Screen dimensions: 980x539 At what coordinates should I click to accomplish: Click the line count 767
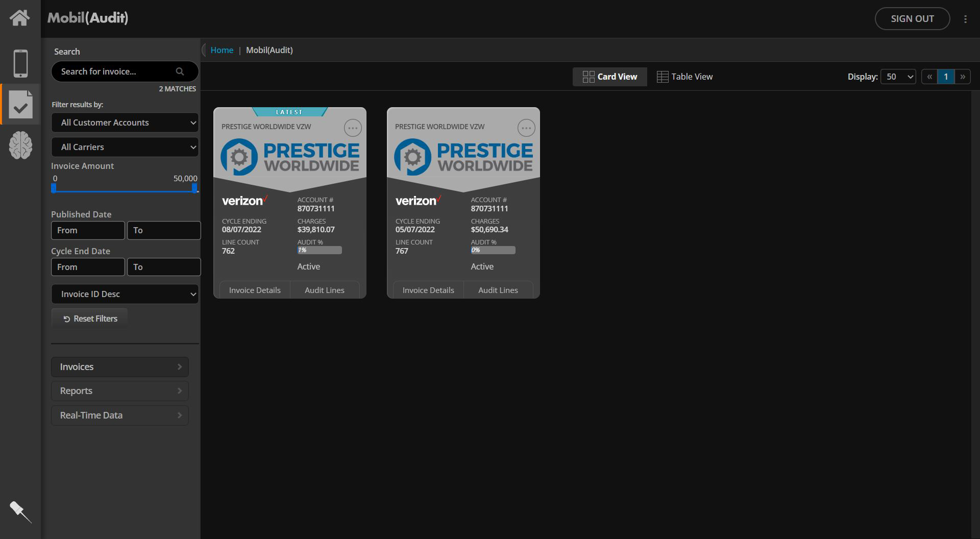402,251
